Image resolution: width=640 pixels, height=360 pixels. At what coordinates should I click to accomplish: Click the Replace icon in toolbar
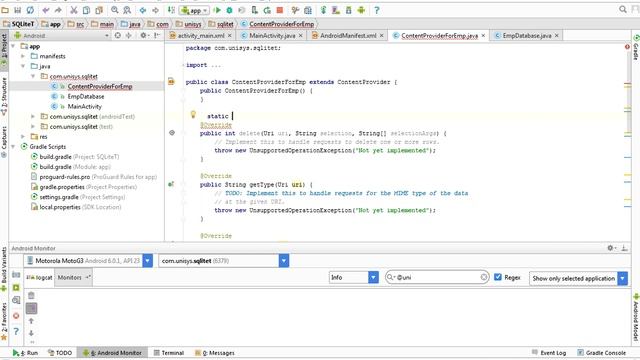point(127,10)
